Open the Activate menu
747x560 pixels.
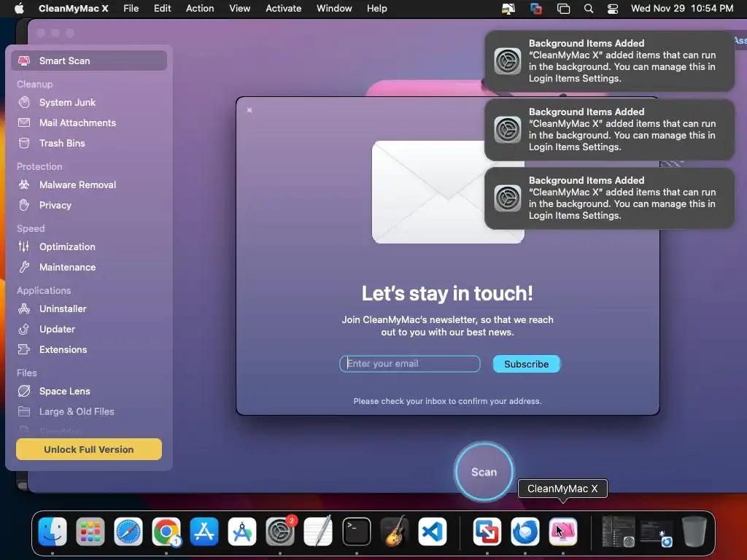(x=284, y=9)
